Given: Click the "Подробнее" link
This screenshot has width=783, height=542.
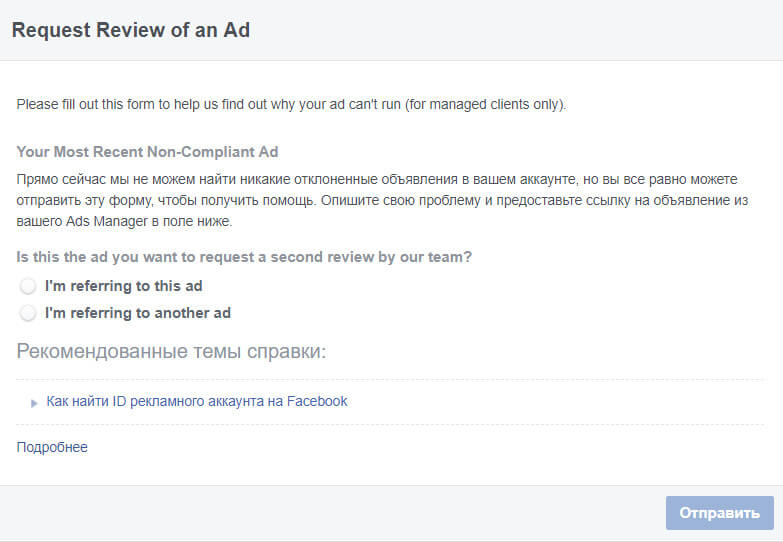Looking at the screenshot, I should pos(52,447).
